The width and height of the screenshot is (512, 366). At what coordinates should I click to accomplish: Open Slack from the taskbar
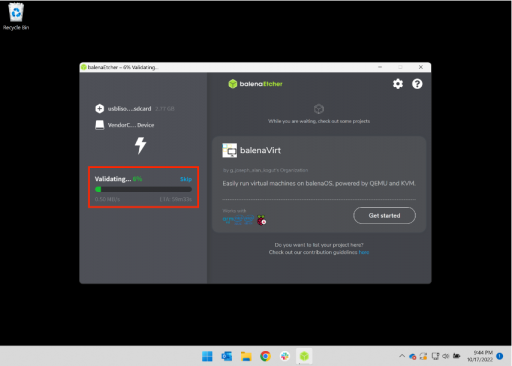[285, 356]
